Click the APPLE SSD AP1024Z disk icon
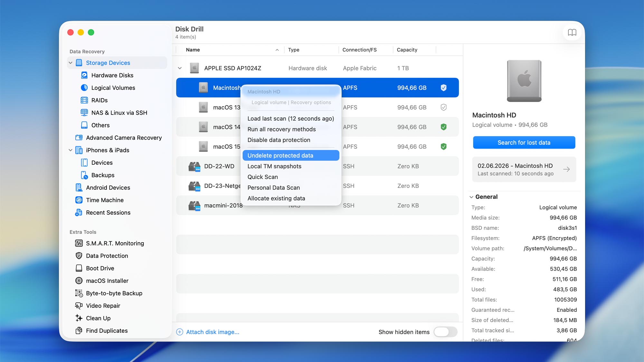This screenshot has width=644, height=362. [x=194, y=68]
